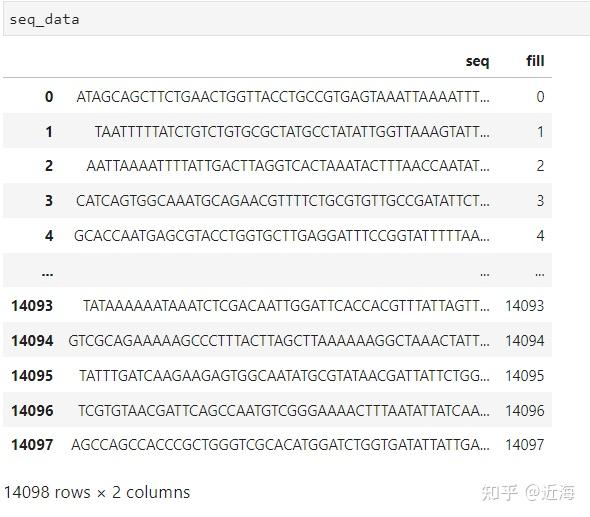Click row index 0
Screen dimensions: 590x517
coord(49,97)
